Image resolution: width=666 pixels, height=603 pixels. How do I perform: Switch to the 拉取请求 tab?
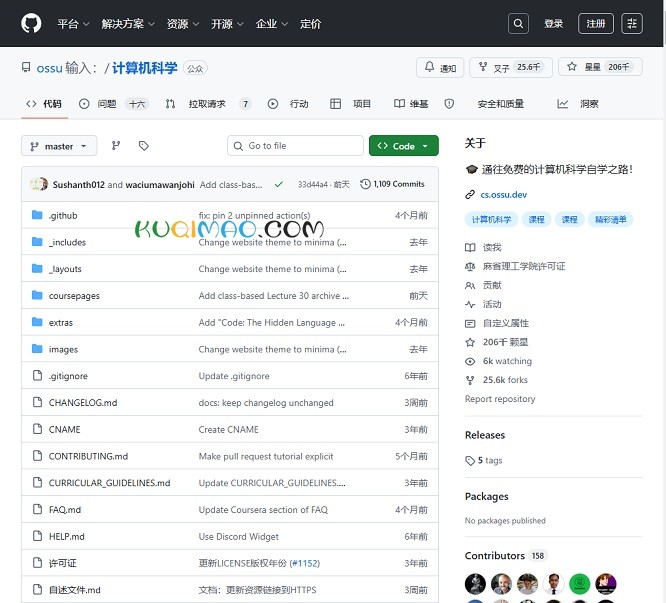coord(208,104)
